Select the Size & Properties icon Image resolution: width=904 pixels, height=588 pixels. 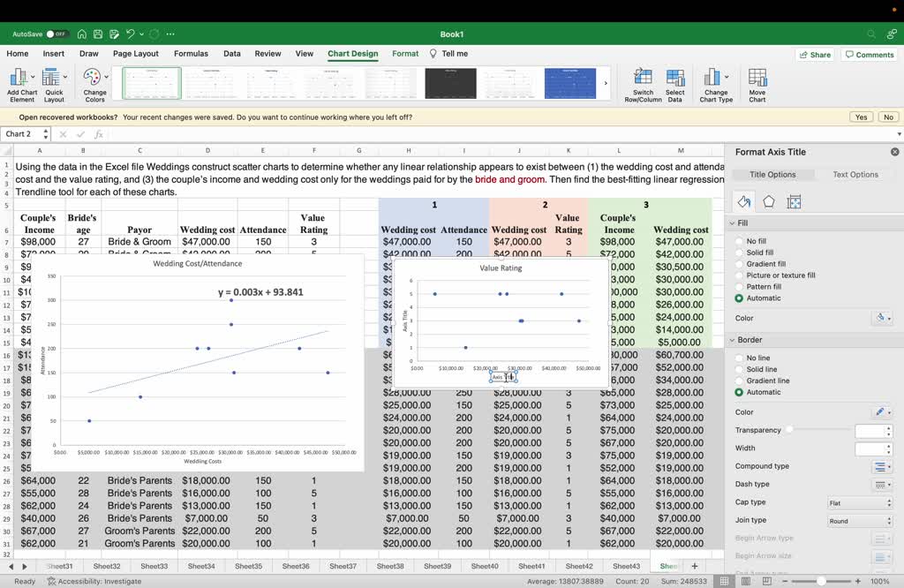coord(794,202)
